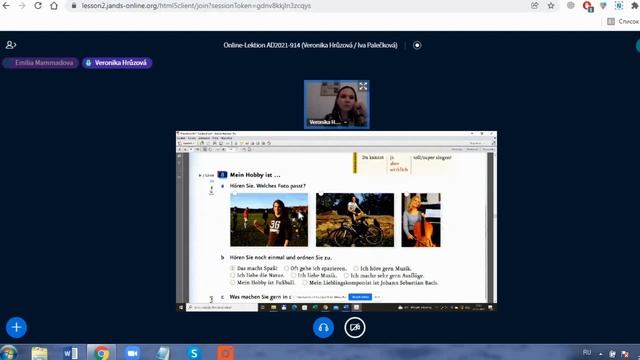640x360 pixels.
Task: Expand Veronika's webcam video to fullscreen
Action: (x=363, y=86)
